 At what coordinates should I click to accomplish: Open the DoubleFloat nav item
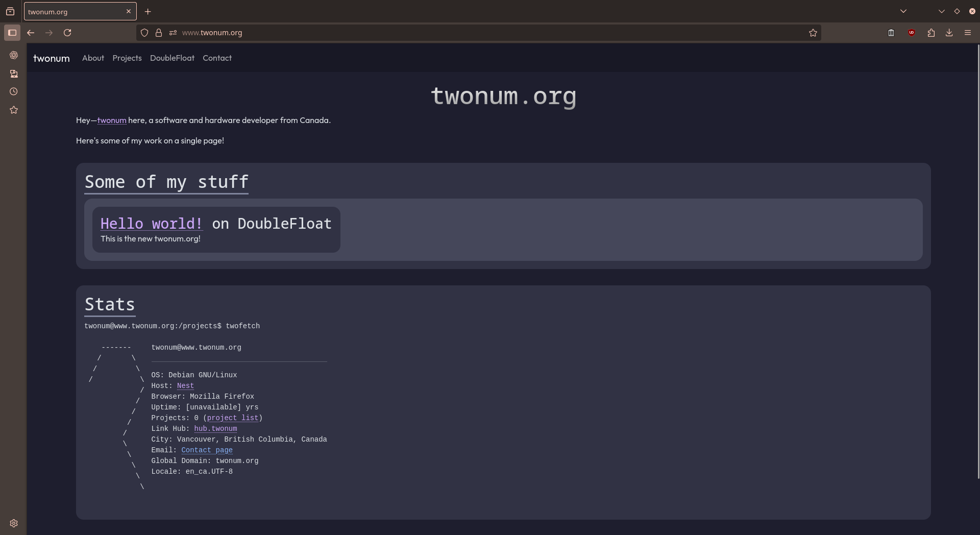[x=172, y=58]
